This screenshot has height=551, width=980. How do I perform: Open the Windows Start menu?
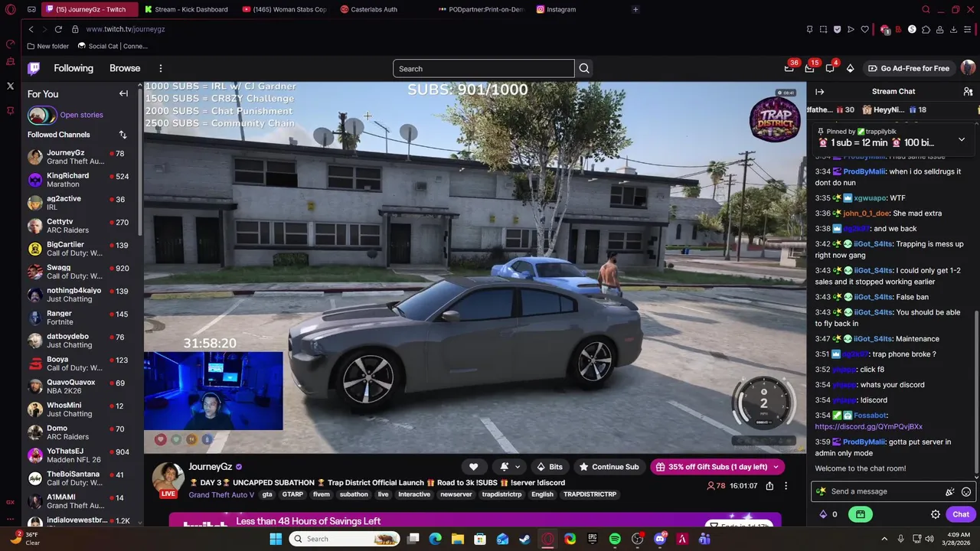(x=276, y=539)
